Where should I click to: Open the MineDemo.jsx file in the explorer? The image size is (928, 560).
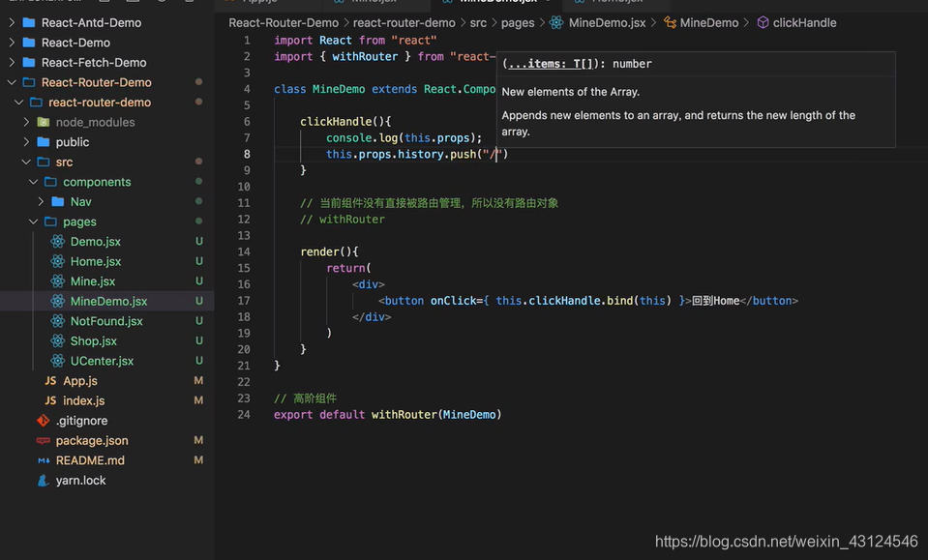(107, 301)
